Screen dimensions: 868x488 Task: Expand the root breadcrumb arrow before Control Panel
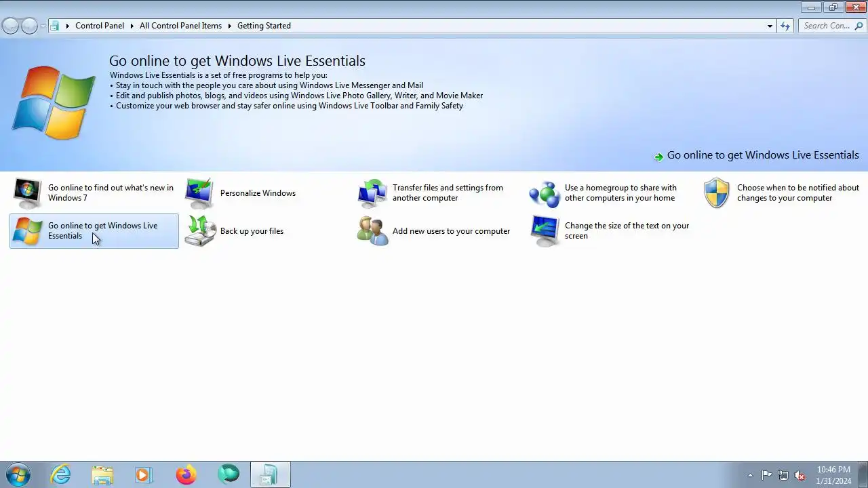(68, 26)
